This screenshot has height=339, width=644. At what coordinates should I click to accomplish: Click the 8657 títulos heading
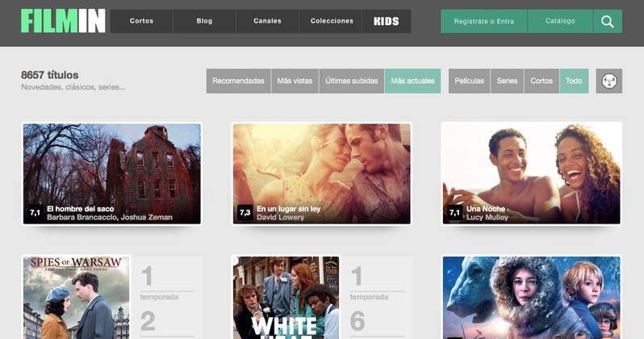[x=50, y=75]
